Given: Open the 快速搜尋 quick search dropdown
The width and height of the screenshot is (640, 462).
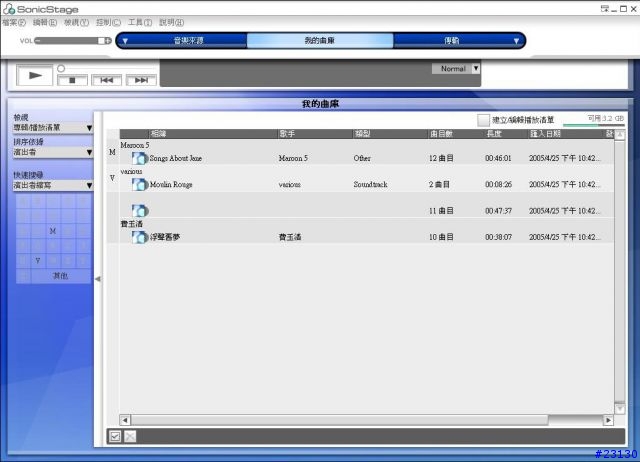Looking at the screenshot, I should point(53,185).
